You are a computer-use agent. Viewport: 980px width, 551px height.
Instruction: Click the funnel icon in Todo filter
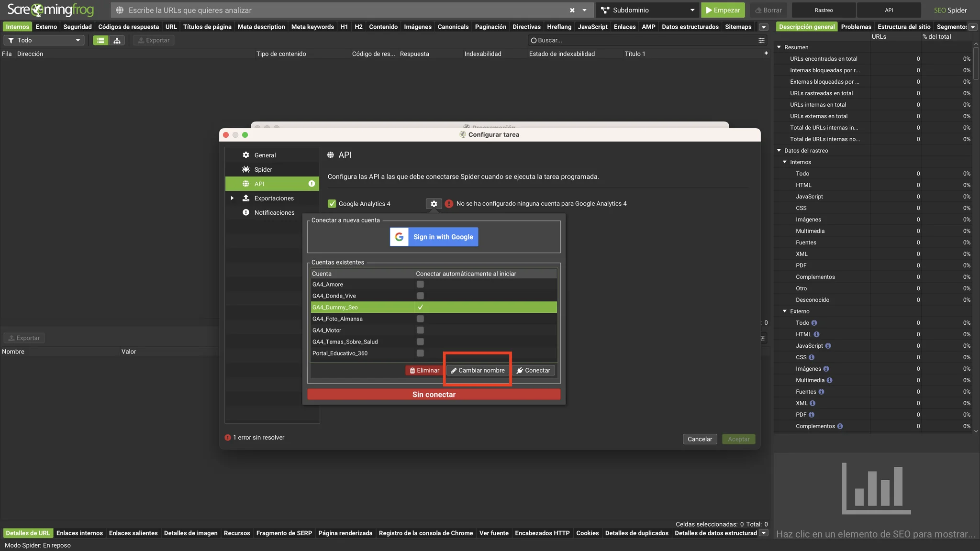click(x=11, y=40)
